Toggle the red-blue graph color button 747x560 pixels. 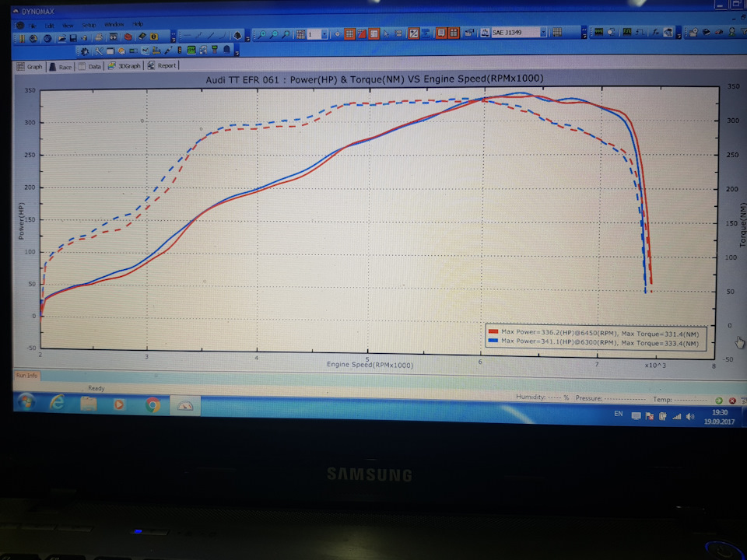tap(362, 34)
